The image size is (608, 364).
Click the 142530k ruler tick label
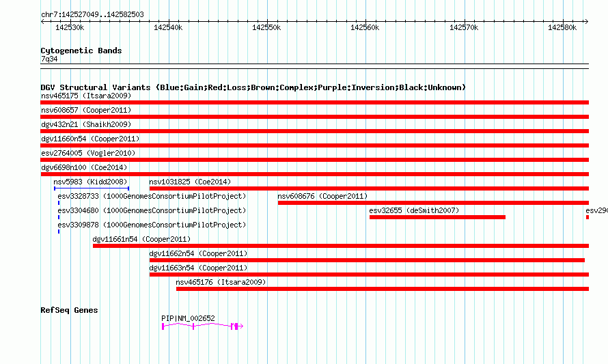pyautogui.click(x=70, y=27)
